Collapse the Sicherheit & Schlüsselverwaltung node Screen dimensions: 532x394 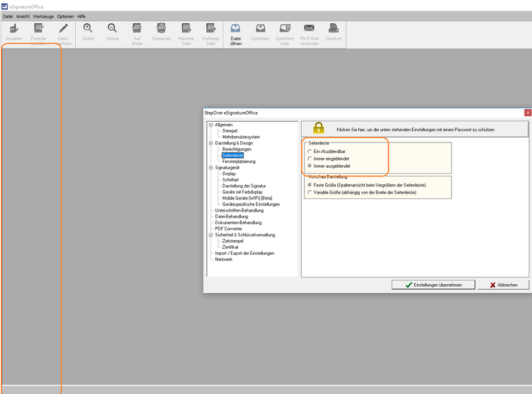(x=210, y=235)
